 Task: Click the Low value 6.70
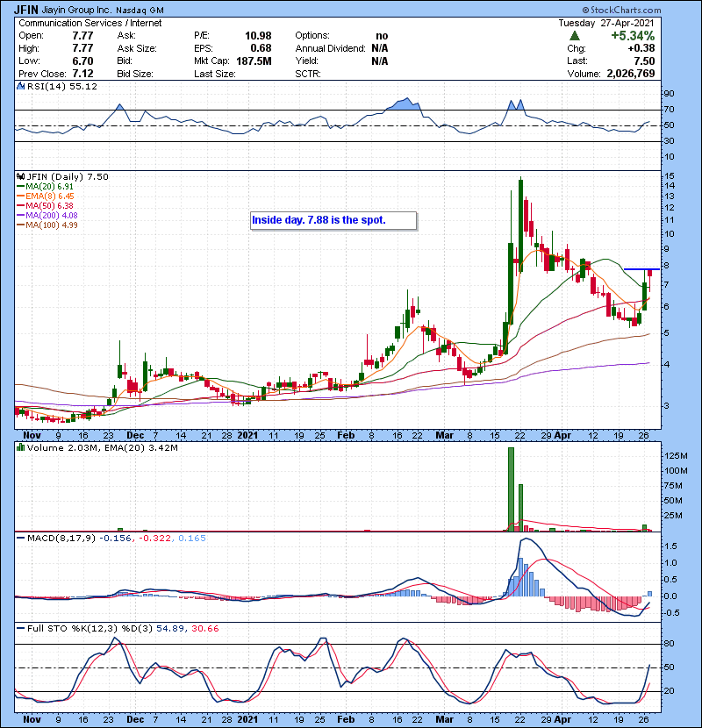(82, 61)
